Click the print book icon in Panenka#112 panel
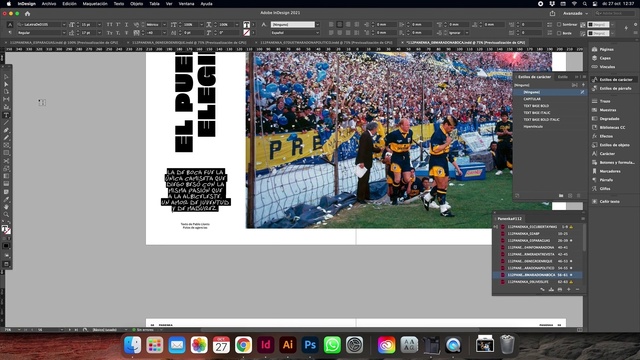 click(560, 289)
